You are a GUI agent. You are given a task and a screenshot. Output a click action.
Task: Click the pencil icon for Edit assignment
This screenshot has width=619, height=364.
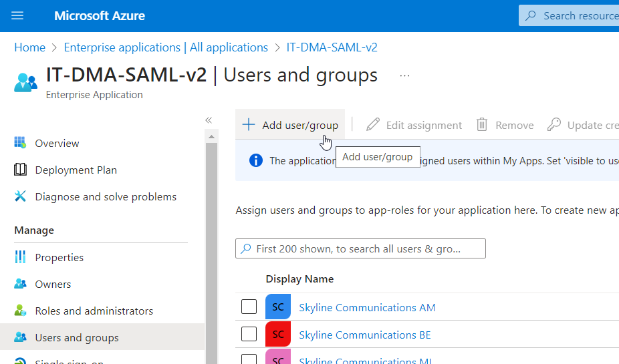tap(372, 125)
